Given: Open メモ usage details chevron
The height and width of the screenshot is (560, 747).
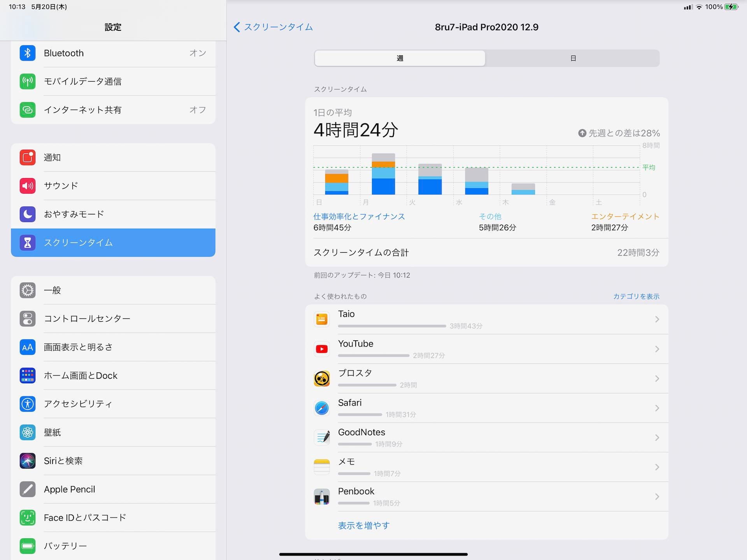Looking at the screenshot, I should click(x=657, y=467).
